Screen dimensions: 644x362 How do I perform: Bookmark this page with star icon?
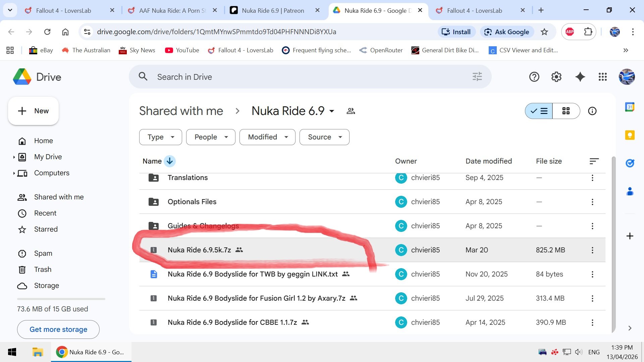(544, 32)
